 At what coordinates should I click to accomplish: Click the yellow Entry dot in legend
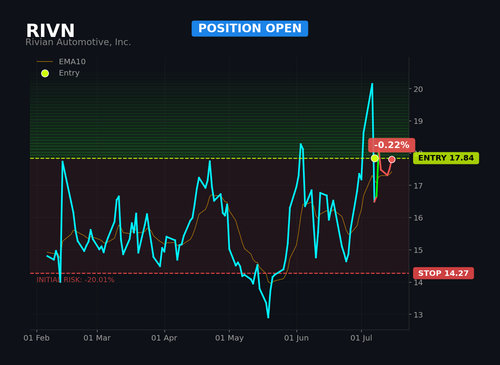click(x=45, y=73)
